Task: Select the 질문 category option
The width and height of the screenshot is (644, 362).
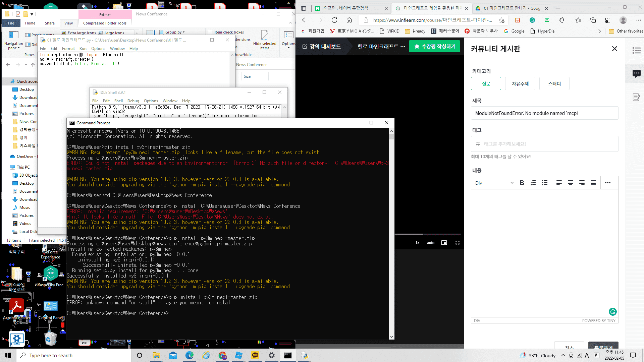Action: coord(486,83)
